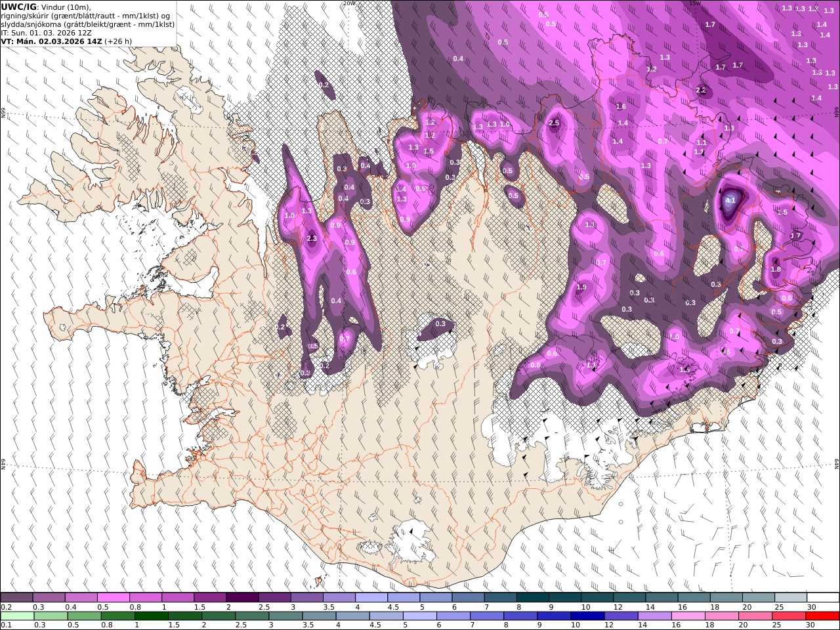The height and width of the screenshot is (630, 840).
Task: Select deep blue rain swatch between 10 and 12
Action: tap(587, 616)
